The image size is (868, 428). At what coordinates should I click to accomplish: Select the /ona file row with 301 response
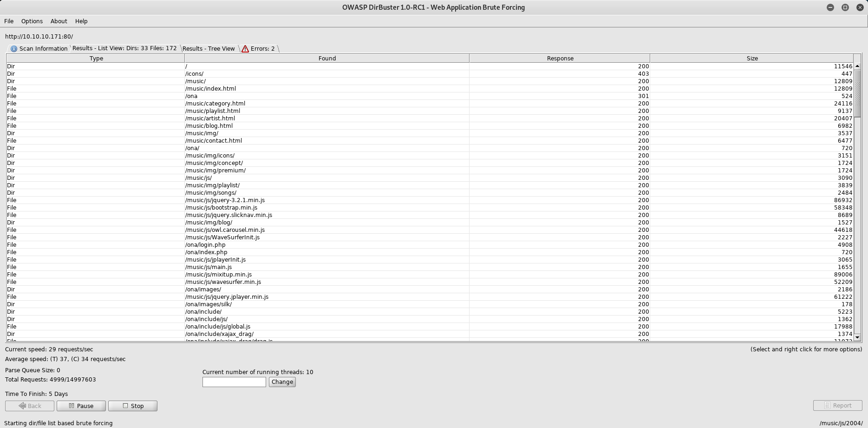click(x=430, y=96)
